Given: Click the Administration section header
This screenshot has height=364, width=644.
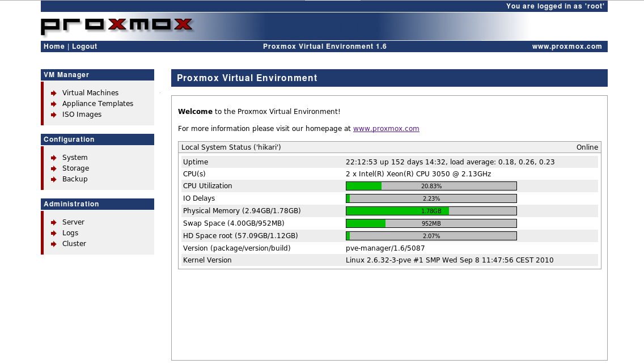Looking at the screenshot, I should click(x=98, y=204).
